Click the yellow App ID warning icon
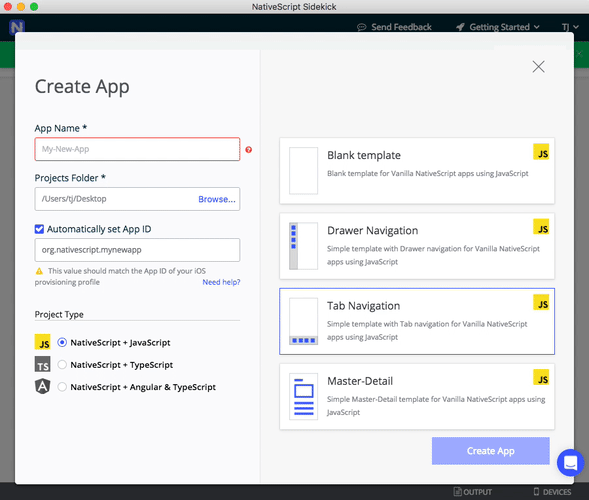 pos(39,271)
